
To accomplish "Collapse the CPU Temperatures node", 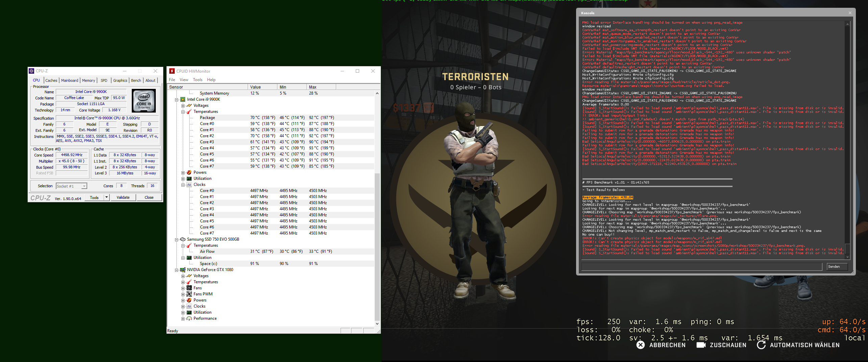I will click(x=183, y=112).
